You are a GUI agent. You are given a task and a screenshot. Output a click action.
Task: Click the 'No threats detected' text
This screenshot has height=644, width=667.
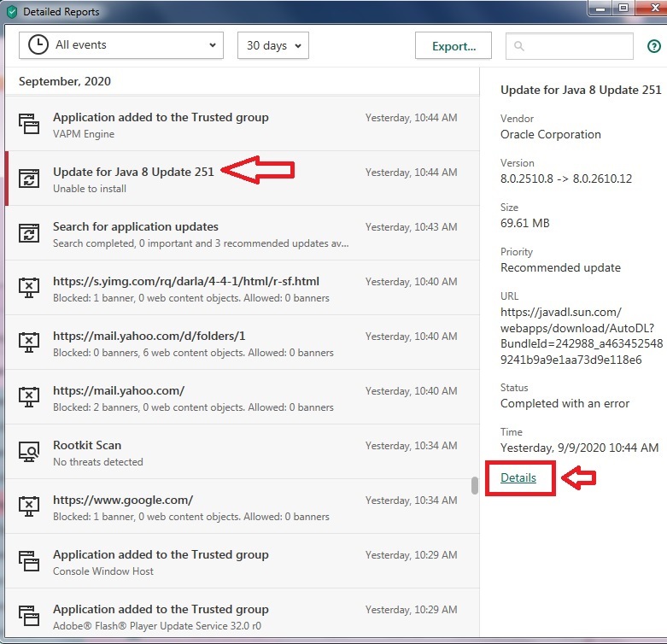(x=98, y=462)
